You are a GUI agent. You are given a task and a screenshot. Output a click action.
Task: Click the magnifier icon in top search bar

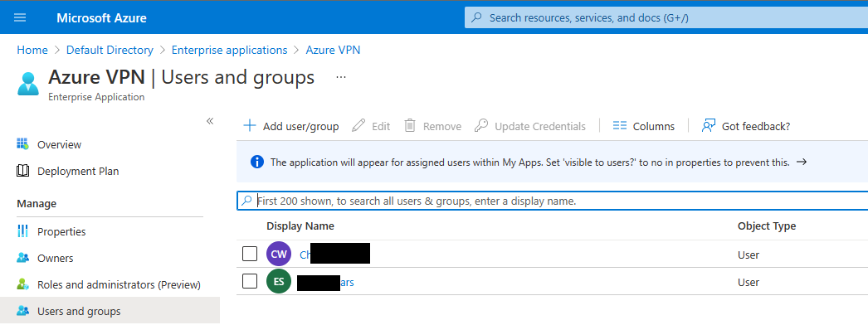(476, 17)
